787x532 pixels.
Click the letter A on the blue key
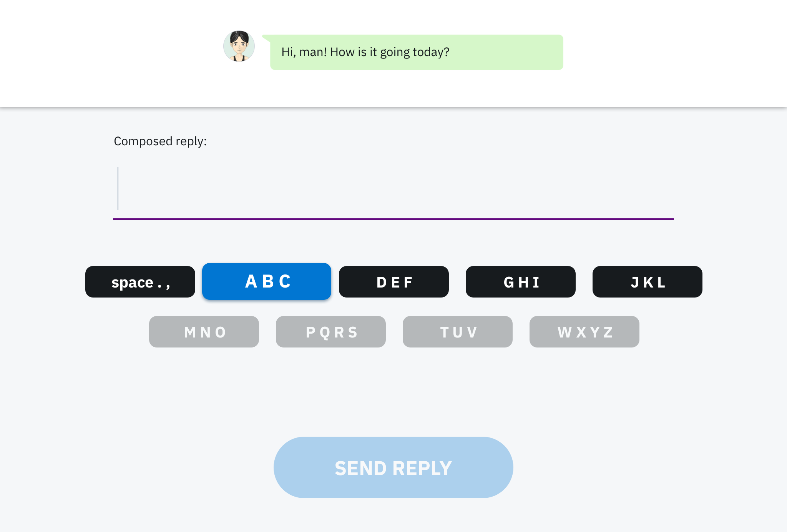click(x=251, y=281)
